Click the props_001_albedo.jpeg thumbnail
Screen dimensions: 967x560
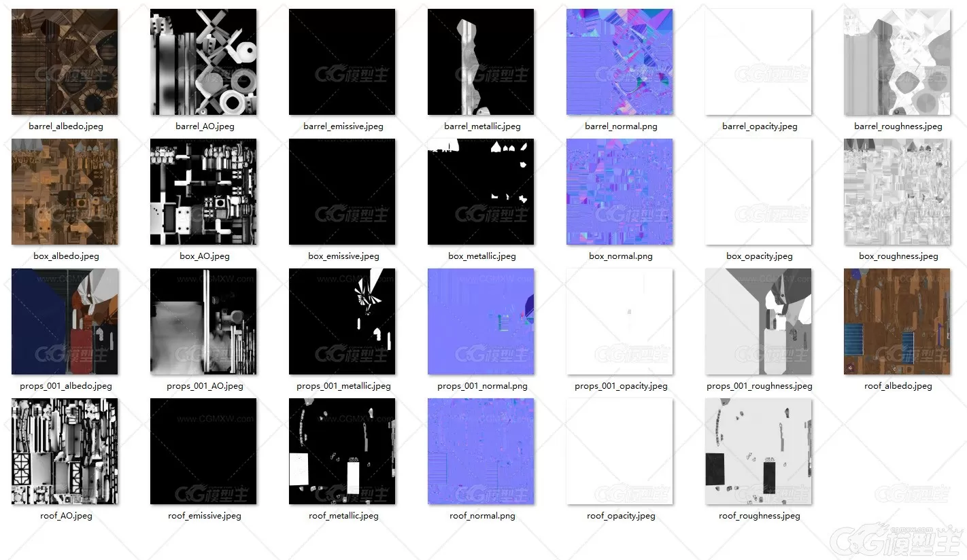point(65,321)
